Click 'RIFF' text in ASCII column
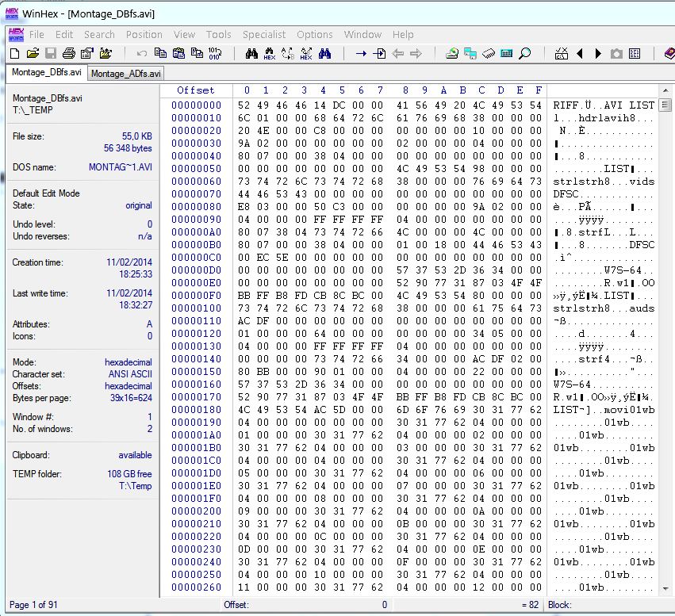Viewport: 675px width, 616px height. coord(566,105)
